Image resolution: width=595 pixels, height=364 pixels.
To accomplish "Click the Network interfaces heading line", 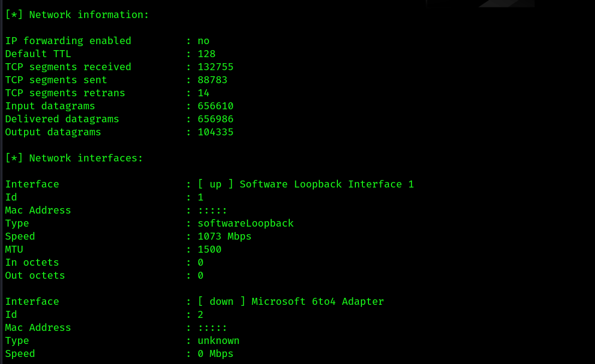I will point(74,158).
